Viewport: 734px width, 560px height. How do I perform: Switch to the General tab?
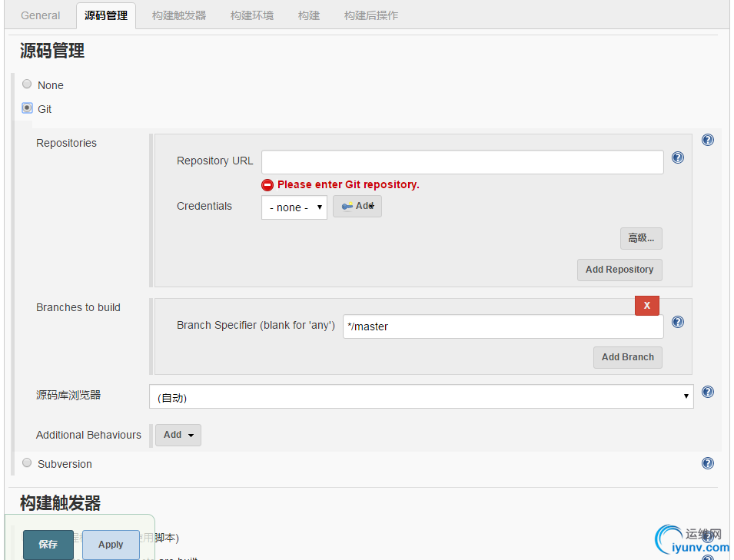(40, 15)
